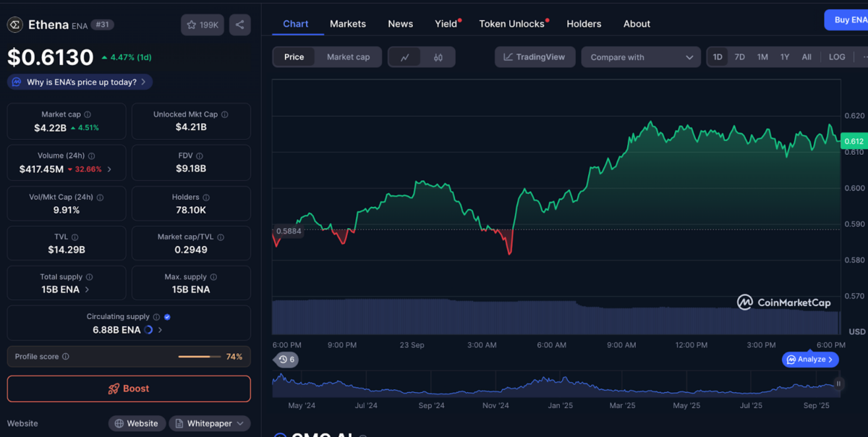Click Market cap/TVL info icon
868x437 pixels.
[x=221, y=237]
